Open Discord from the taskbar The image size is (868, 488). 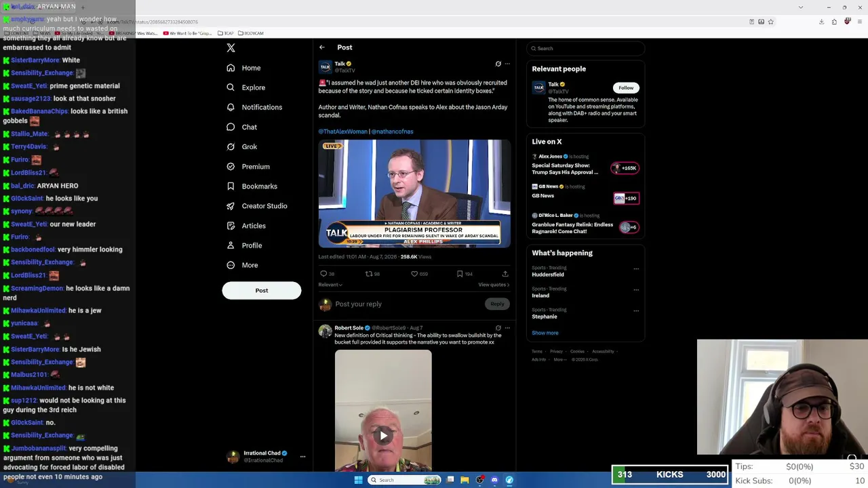pos(494,480)
